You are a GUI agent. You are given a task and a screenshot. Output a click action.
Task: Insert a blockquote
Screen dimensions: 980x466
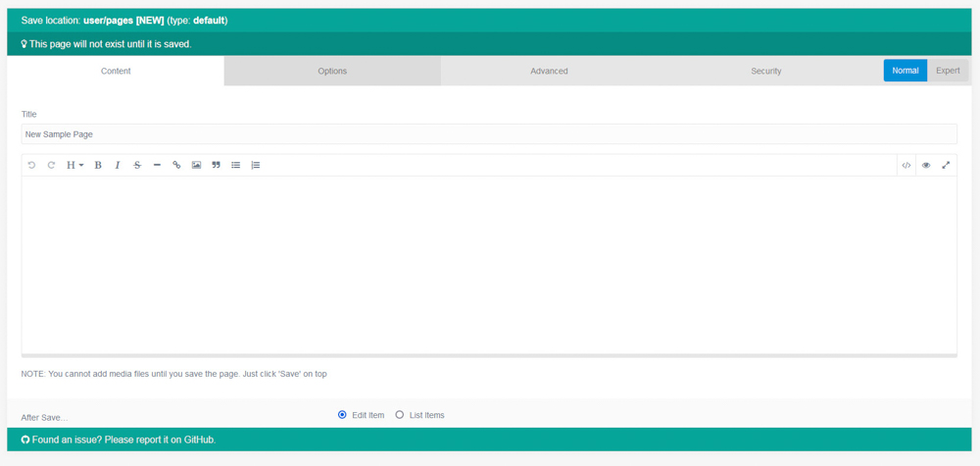(217, 165)
